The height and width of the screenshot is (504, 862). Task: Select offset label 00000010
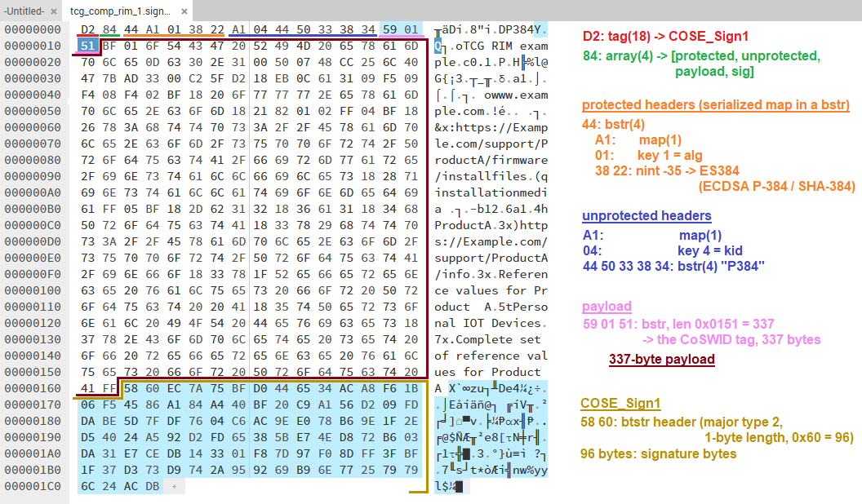click(33, 46)
